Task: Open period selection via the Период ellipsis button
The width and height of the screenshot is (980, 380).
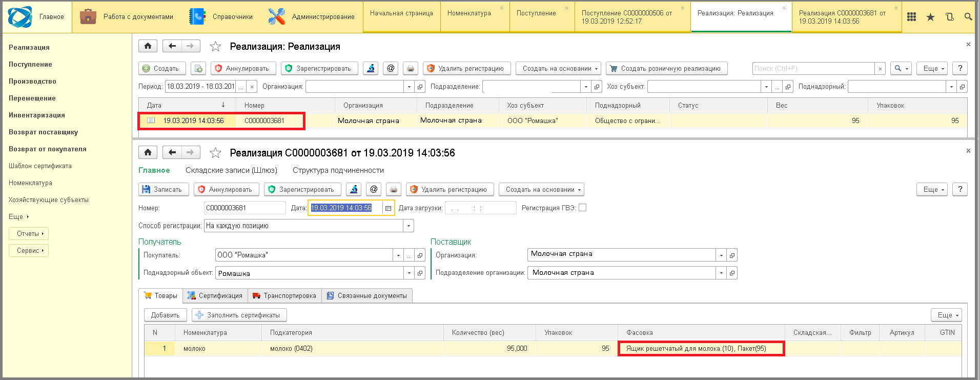Action: (x=241, y=87)
